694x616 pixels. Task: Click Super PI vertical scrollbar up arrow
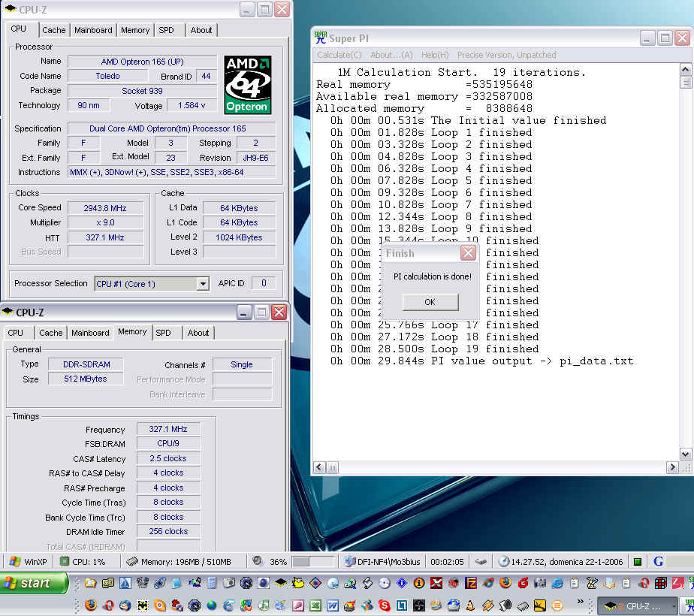click(x=685, y=70)
